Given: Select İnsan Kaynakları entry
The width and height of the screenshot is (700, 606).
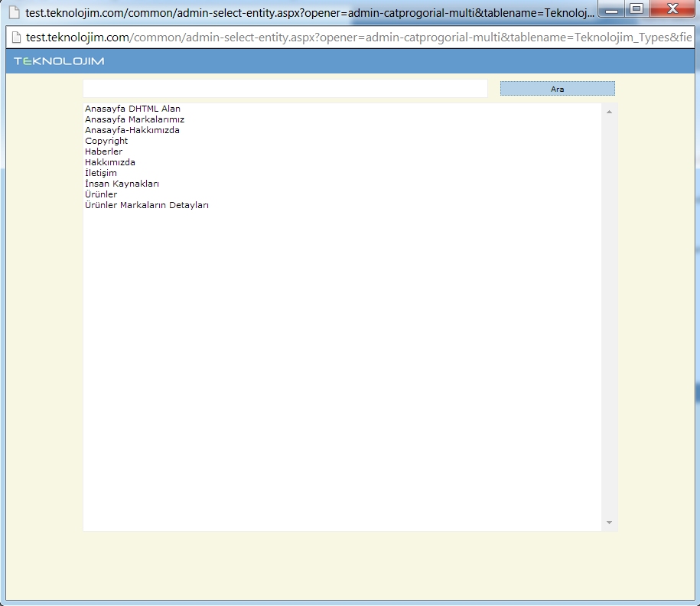Looking at the screenshot, I should [122, 184].
